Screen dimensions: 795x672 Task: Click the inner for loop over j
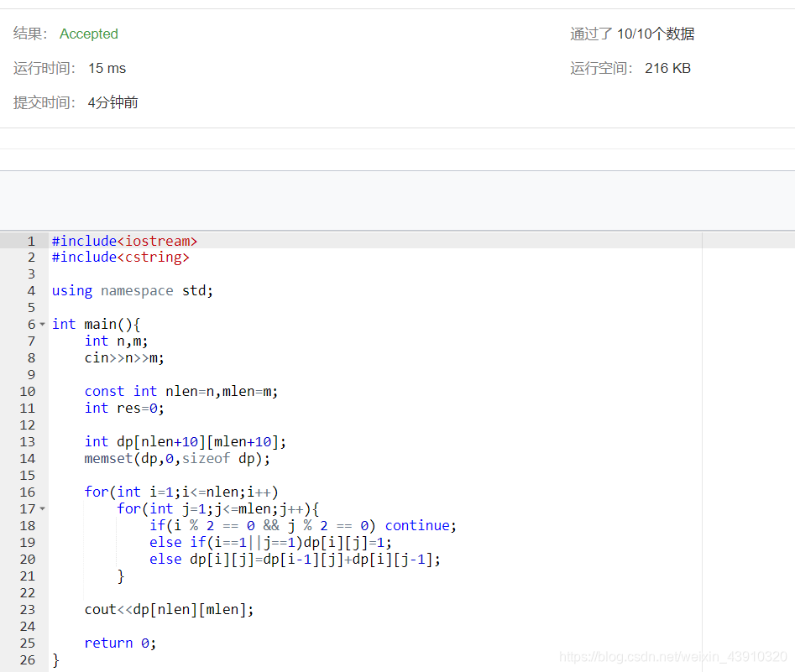(217, 508)
